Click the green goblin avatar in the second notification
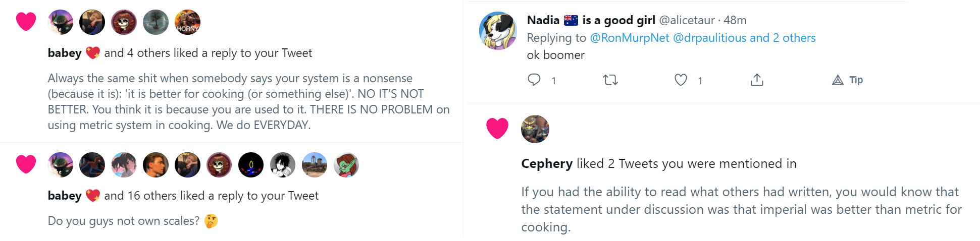The image size is (980, 241). (x=346, y=165)
